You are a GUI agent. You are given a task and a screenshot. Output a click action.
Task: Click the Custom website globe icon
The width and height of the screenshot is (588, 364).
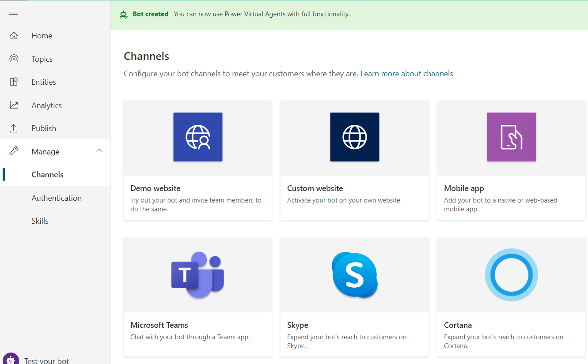pyautogui.click(x=355, y=137)
